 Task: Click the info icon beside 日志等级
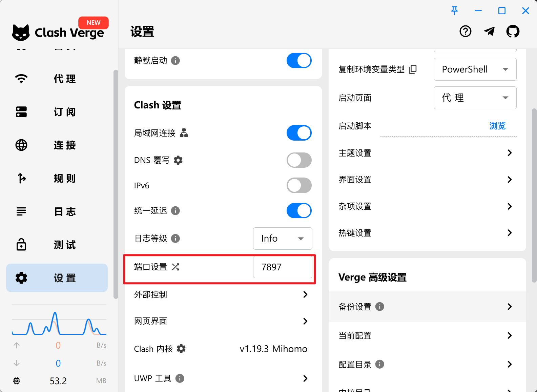pyautogui.click(x=175, y=239)
